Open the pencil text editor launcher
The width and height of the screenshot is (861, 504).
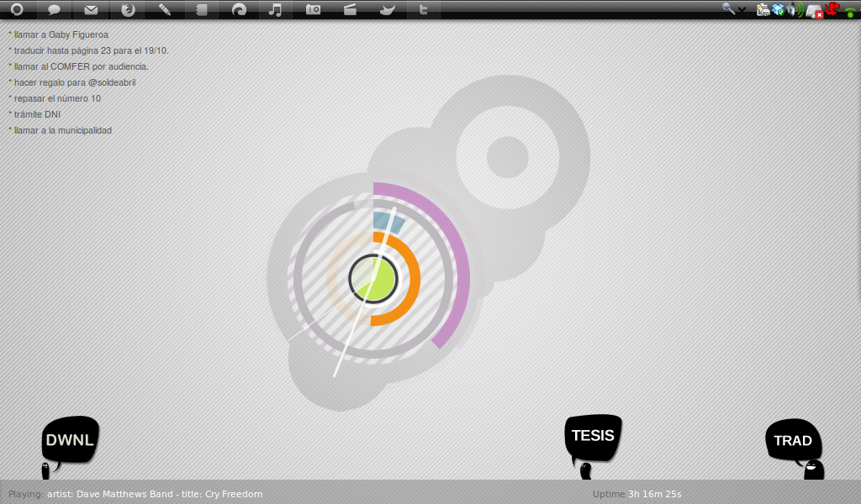pyautogui.click(x=165, y=10)
